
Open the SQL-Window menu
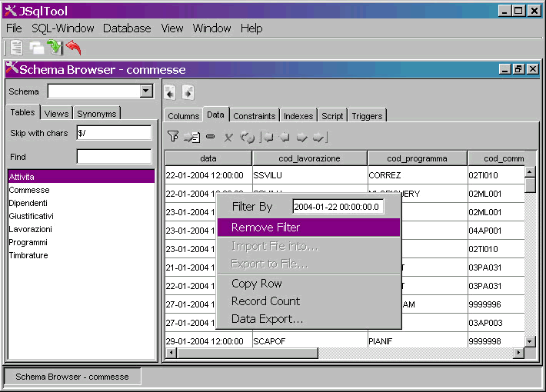pyautogui.click(x=63, y=28)
